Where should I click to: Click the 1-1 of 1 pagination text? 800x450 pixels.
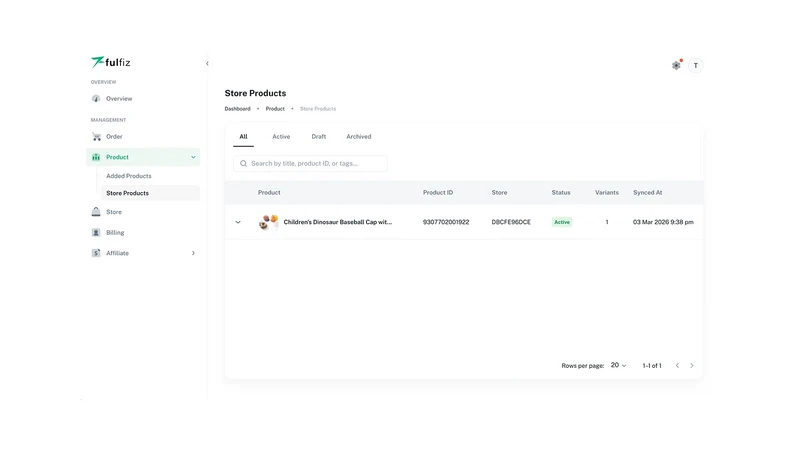click(x=652, y=365)
